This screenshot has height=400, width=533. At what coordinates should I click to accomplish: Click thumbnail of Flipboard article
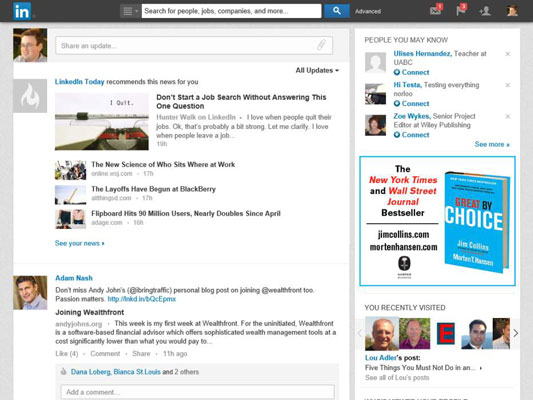coord(71,219)
